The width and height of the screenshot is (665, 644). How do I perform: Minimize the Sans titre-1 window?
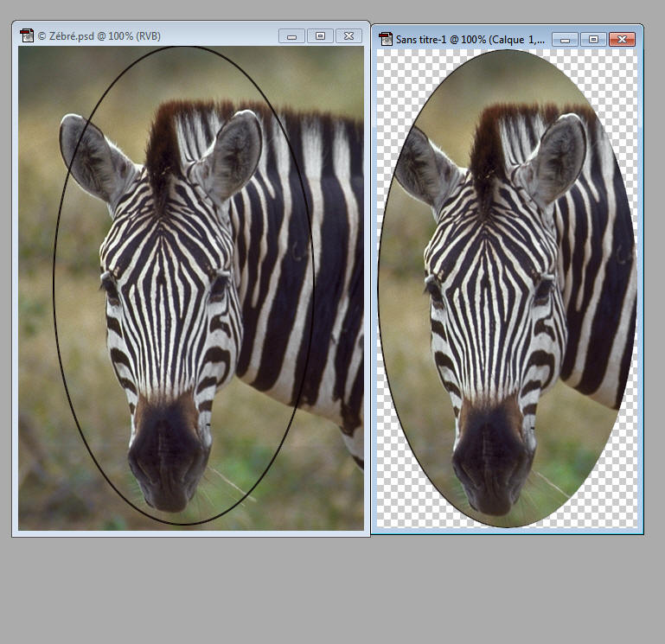click(x=565, y=40)
